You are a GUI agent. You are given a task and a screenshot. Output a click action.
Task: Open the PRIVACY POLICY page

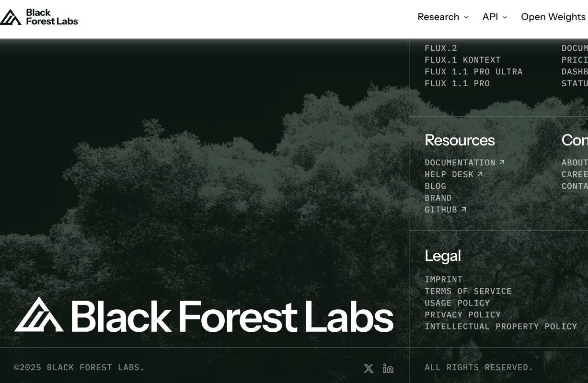tap(462, 315)
